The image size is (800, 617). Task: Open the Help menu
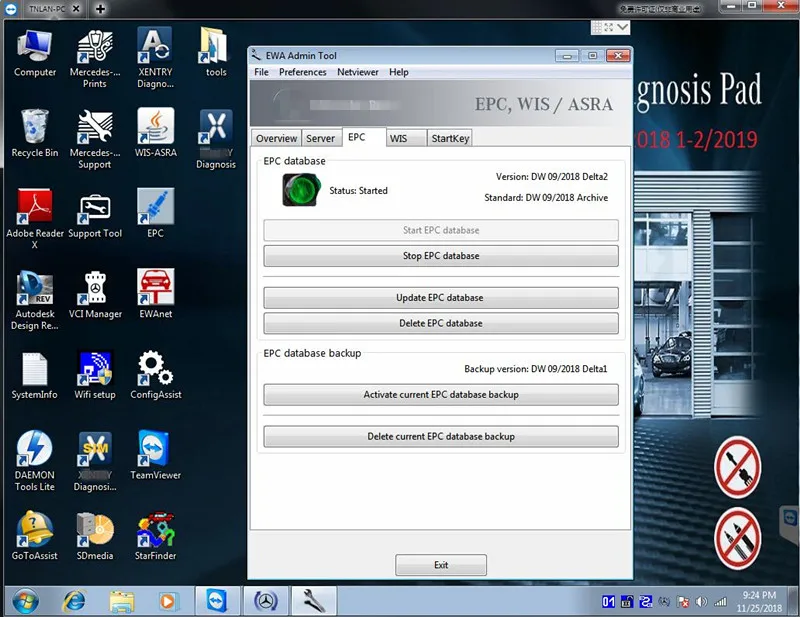point(398,72)
